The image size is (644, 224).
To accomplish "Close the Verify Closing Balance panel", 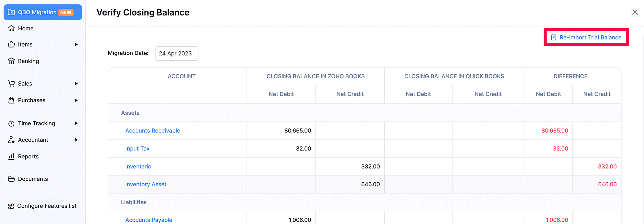I will pos(635,12).
